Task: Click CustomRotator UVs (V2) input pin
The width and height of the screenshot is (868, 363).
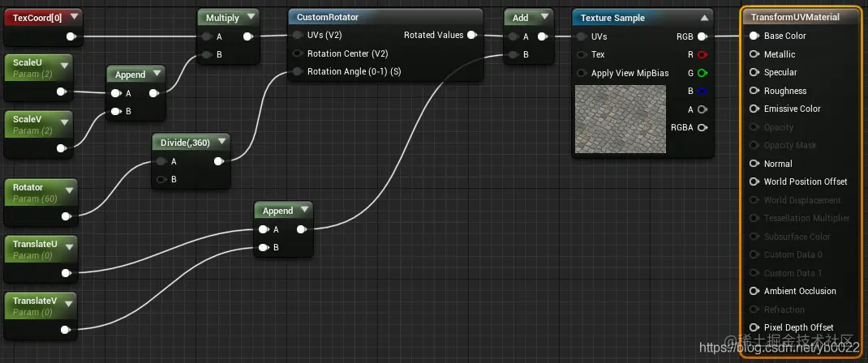Action: 298,36
